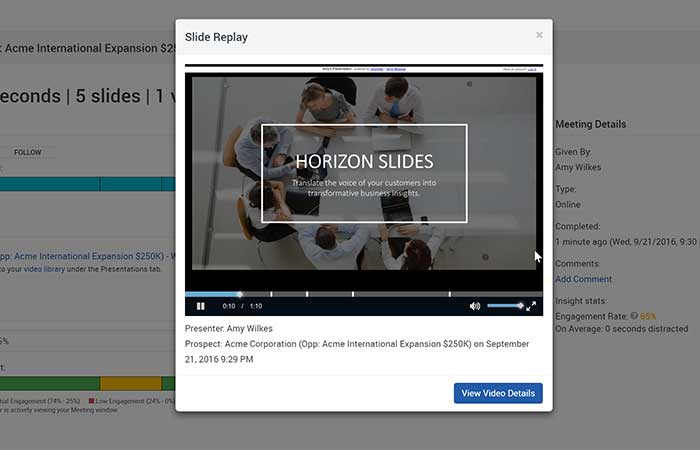This screenshot has height=450, width=700.
Task: Click the HORIZON SLIDES video frame
Action: [x=364, y=171]
